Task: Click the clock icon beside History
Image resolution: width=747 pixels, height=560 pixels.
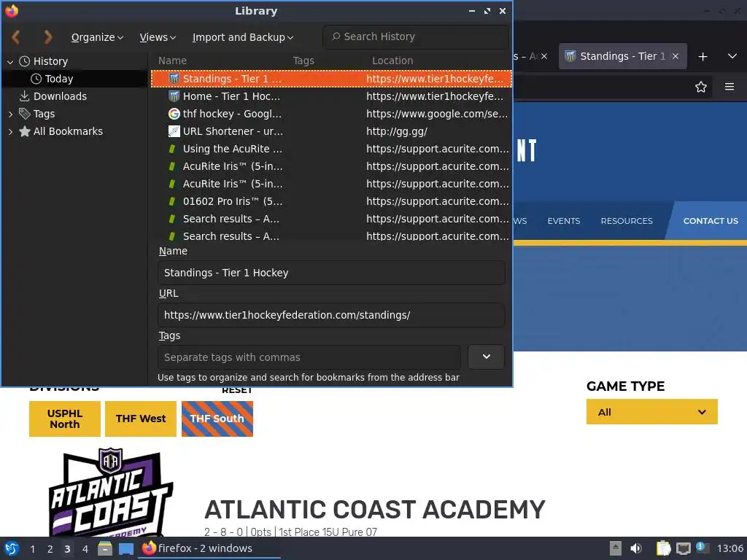Action: (x=25, y=61)
